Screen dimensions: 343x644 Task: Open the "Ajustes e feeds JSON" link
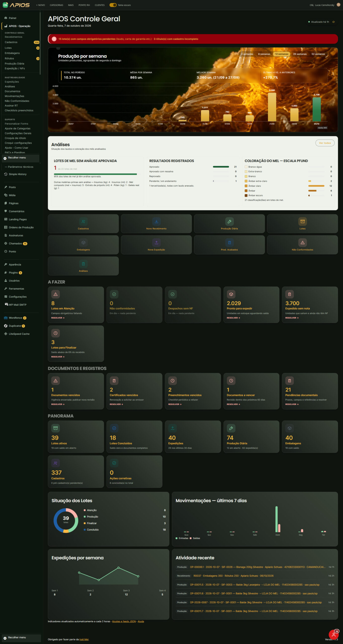click(x=124, y=621)
